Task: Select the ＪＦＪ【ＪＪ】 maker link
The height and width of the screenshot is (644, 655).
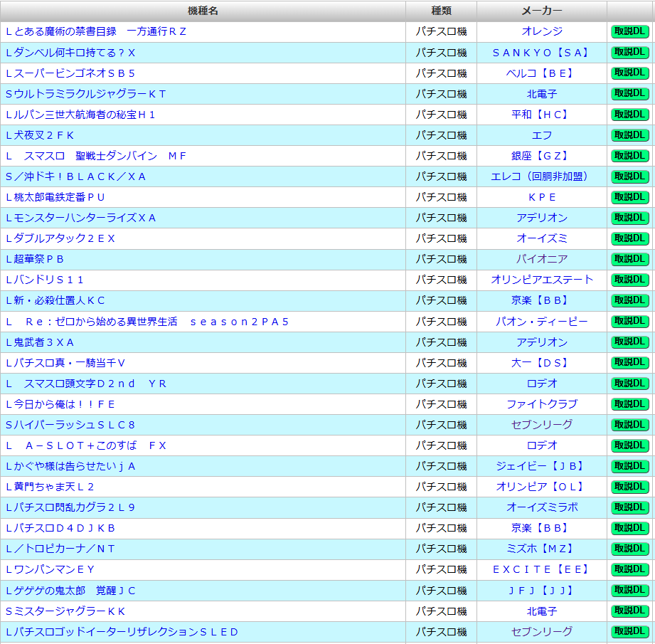Action: pos(542,591)
